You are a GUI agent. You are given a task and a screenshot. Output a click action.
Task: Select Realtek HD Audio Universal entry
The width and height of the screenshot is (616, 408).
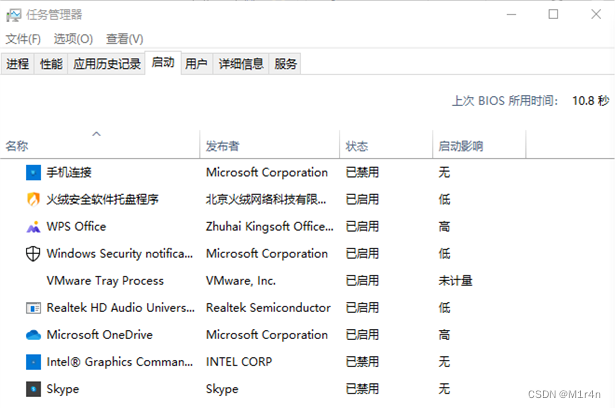121,308
